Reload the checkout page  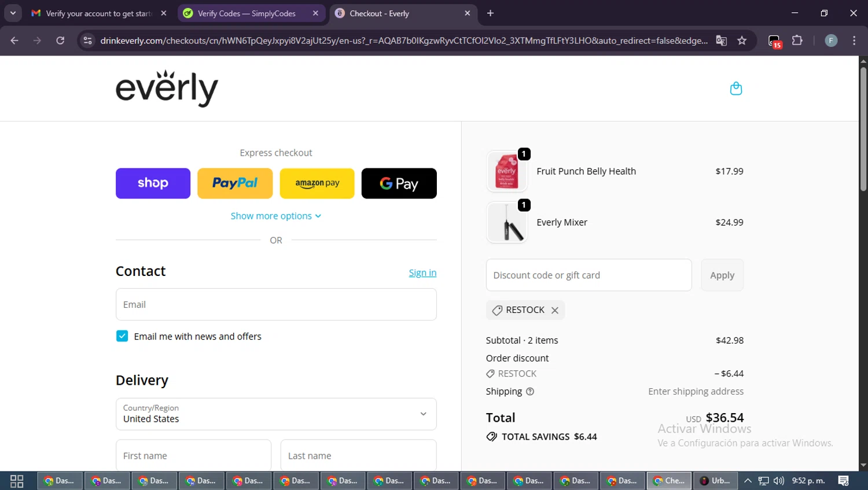(60, 40)
